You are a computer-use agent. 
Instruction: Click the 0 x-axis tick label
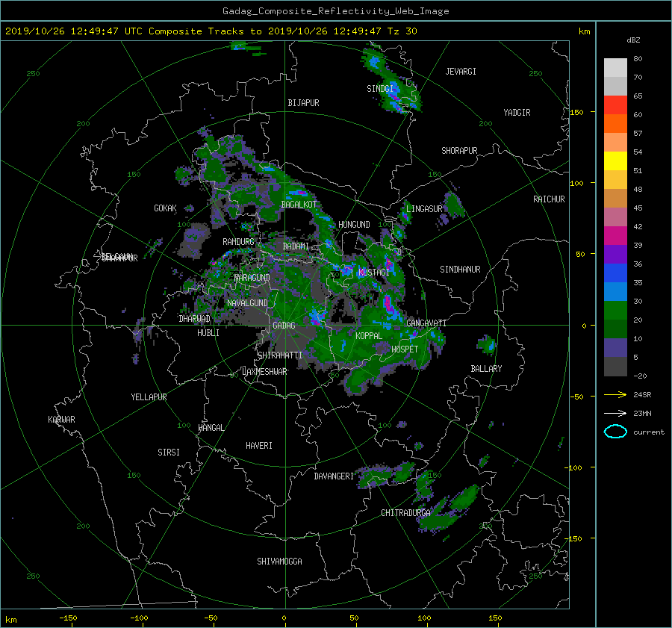(284, 618)
